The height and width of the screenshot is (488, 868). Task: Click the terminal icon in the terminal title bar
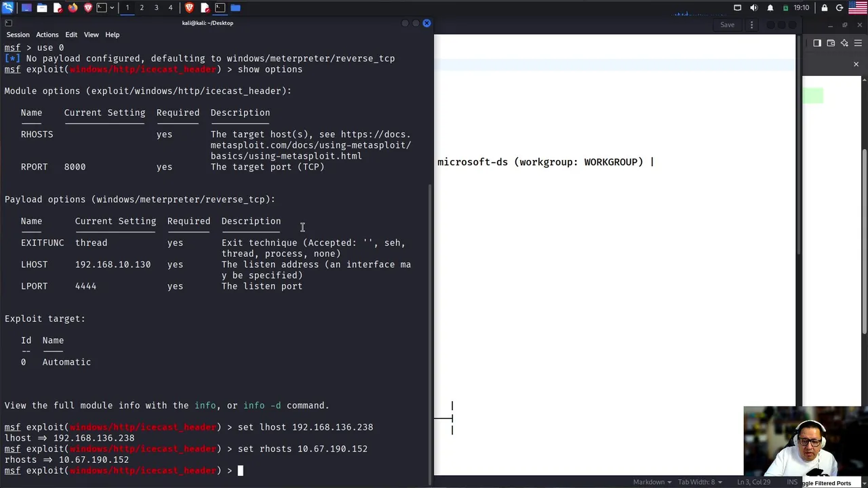click(x=8, y=23)
